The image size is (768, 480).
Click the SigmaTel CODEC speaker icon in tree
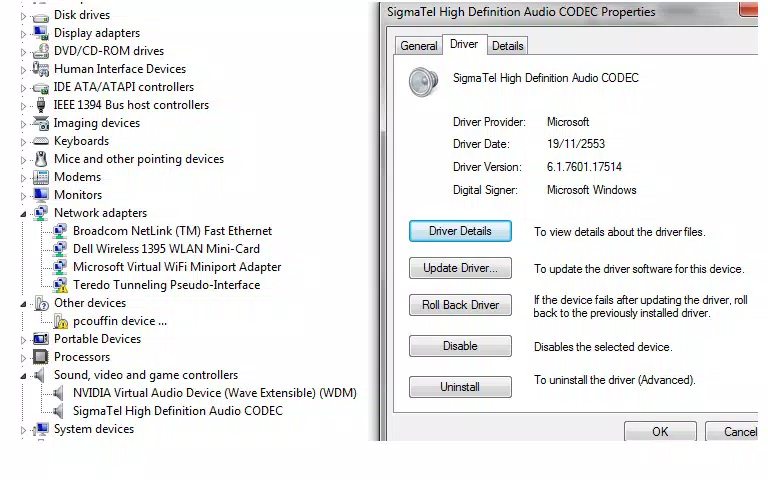click(58, 411)
